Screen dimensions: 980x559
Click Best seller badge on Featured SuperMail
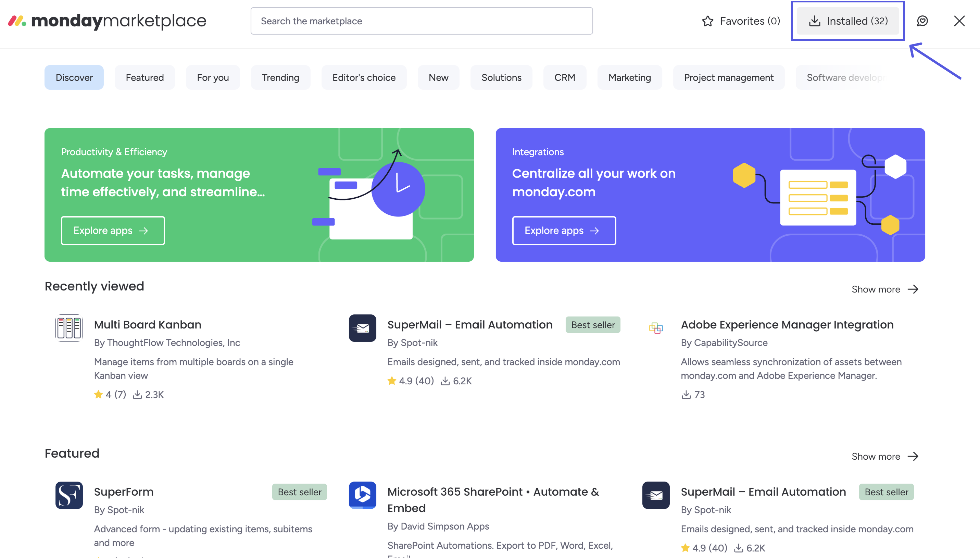886,492
